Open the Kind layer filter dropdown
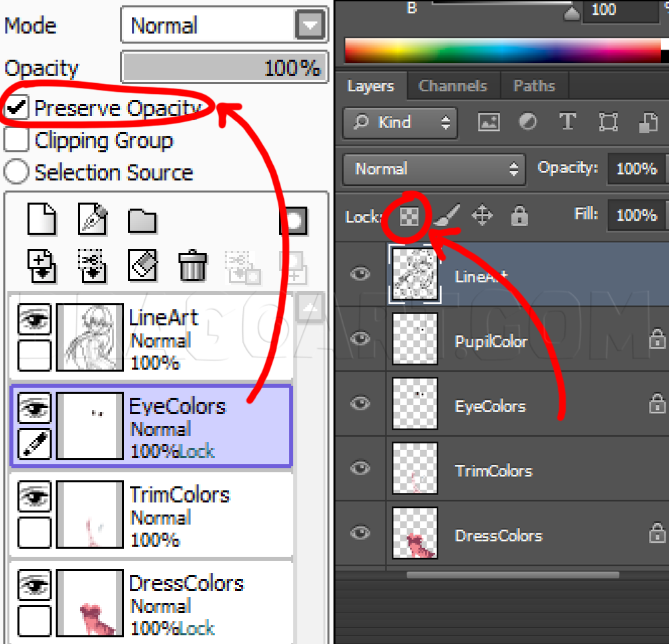 pos(400,123)
